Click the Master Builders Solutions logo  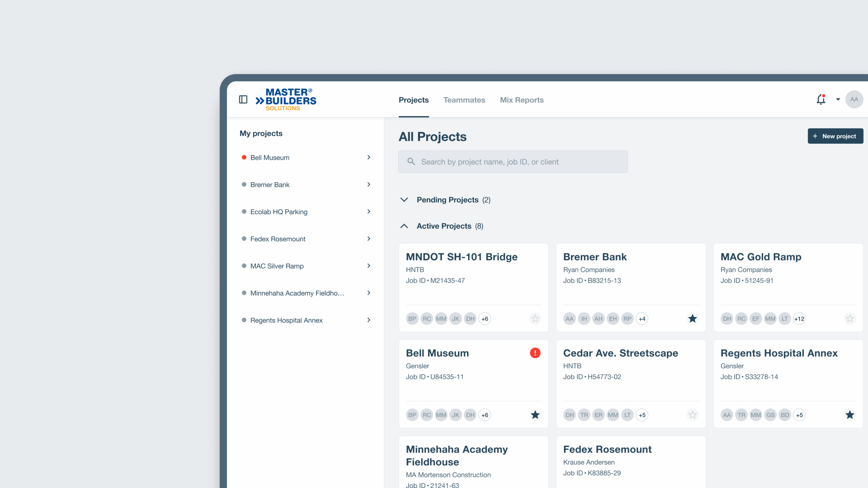tap(286, 100)
